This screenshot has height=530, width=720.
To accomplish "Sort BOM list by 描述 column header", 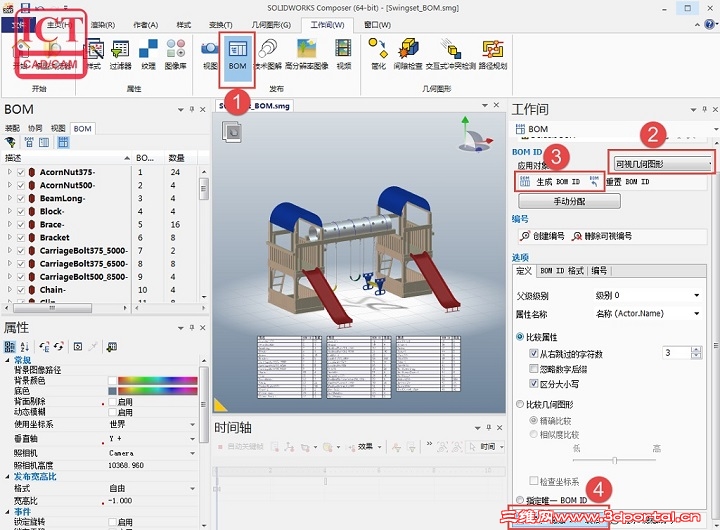I will point(67,158).
